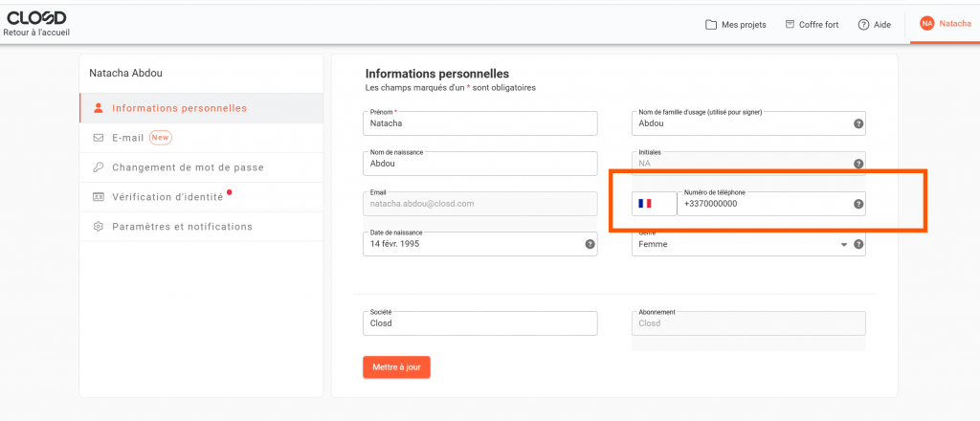The width and height of the screenshot is (980, 421).
Task: Click the Société input field
Action: click(479, 323)
